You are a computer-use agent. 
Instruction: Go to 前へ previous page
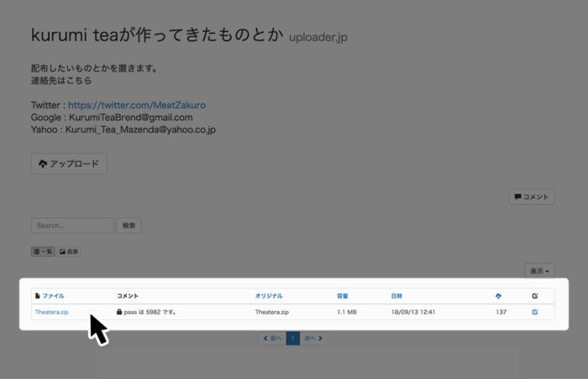[x=272, y=338]
